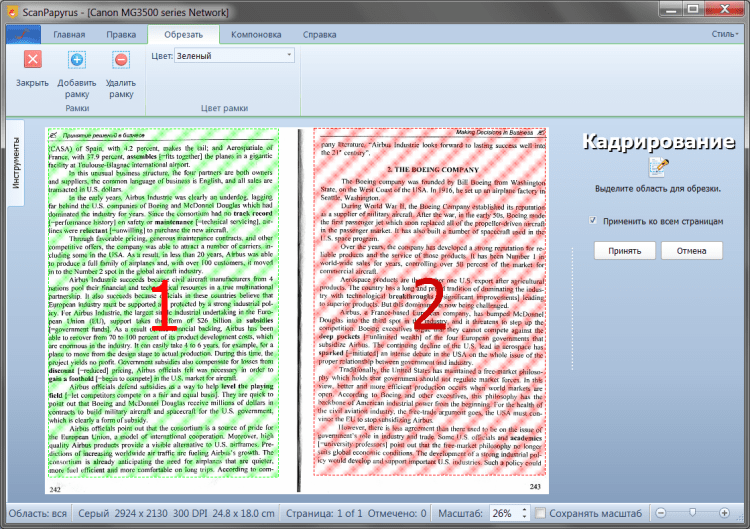The height and width of the screenshot is (529, 750).
Task: Click the Отмечено: 0 status text
Action: pyautogui.click(x=397, y=513)
